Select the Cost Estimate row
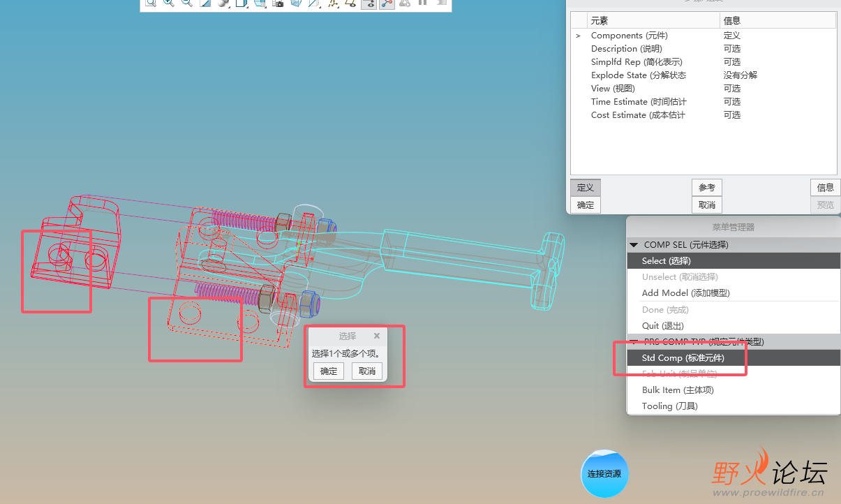Image resolution: width=841 pixels, height=504 pixels. click(x=704, y=115)
